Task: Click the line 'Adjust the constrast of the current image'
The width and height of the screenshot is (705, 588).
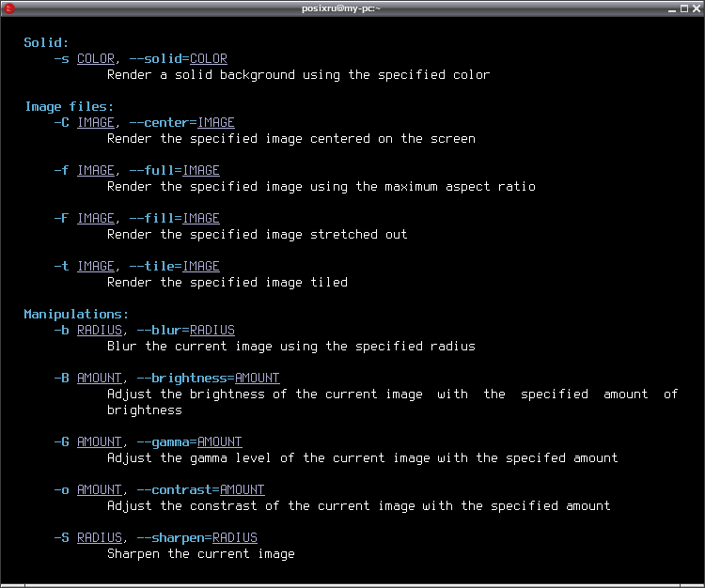Action: pos(359,506)
